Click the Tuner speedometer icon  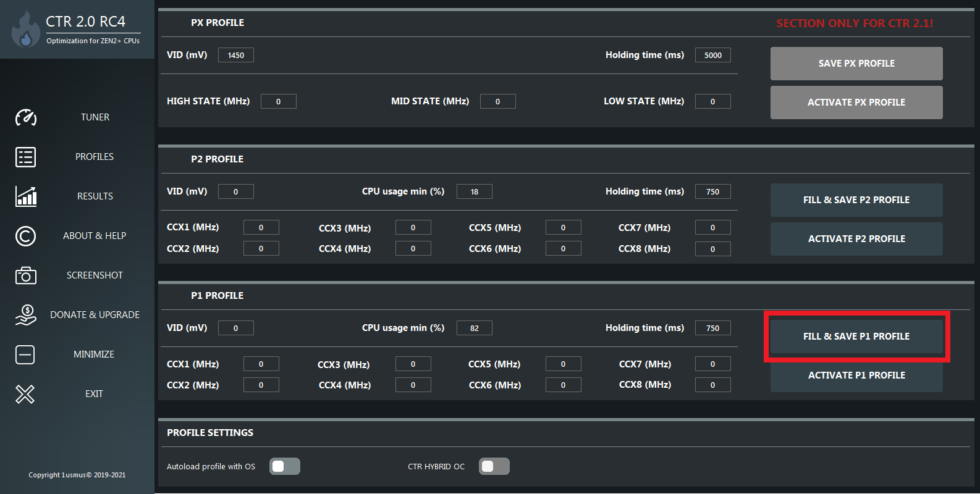coord(26,117)
